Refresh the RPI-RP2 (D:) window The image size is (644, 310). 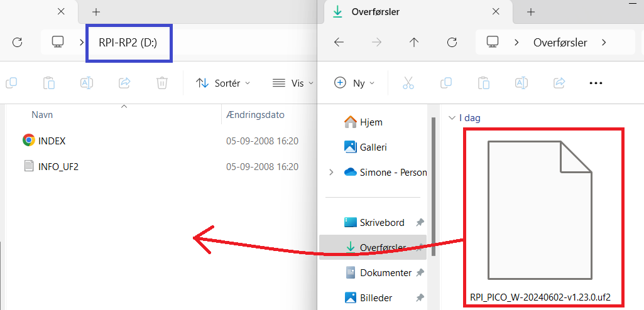(17, 42)
